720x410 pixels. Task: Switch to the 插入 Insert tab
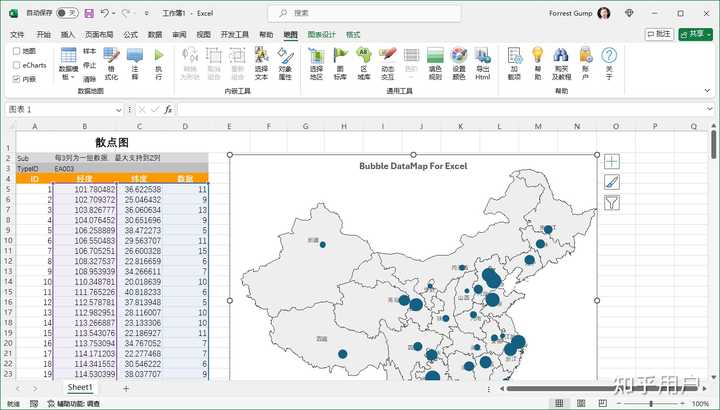(x=68, y=34)
